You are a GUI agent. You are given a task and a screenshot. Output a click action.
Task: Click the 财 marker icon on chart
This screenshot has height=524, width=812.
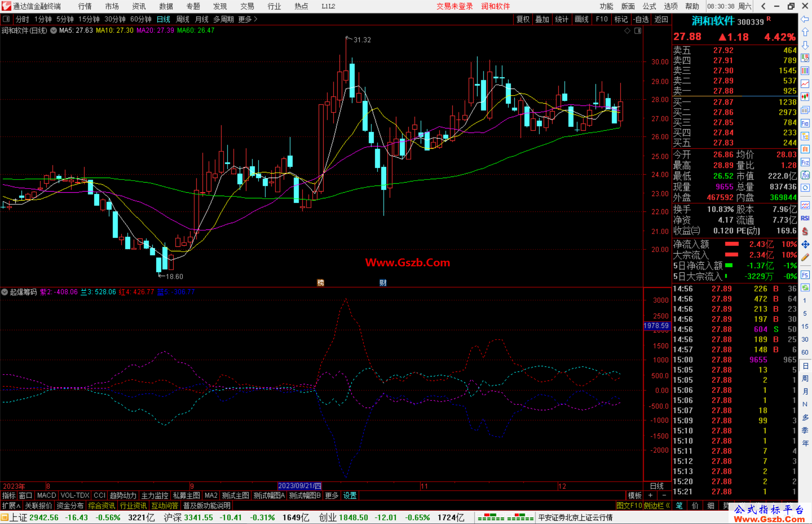click(x=383, y=282)
